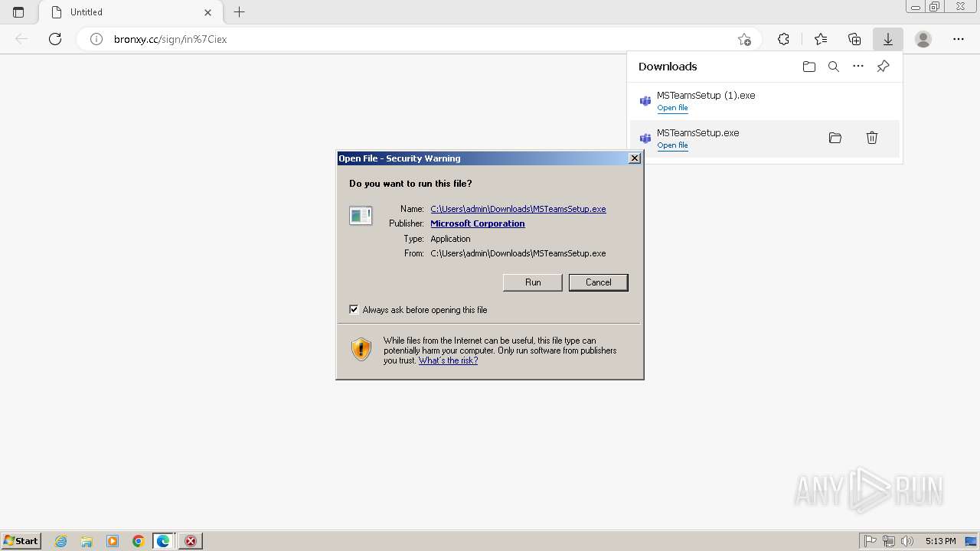The width and height of the screenshot is (980, 551).
Task: Launch Chrome from the taskbar
Action: [139, 541]
